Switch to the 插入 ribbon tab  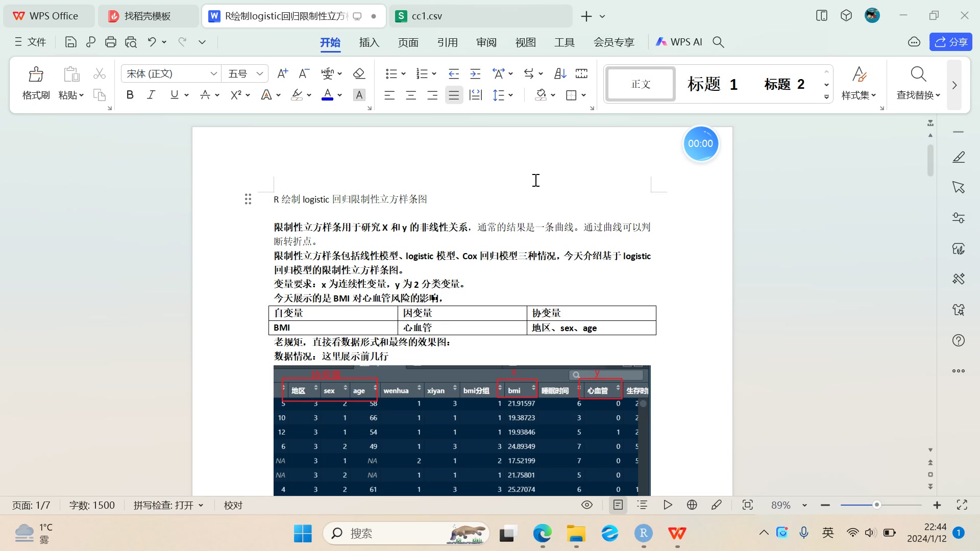(x=369, y=42)
